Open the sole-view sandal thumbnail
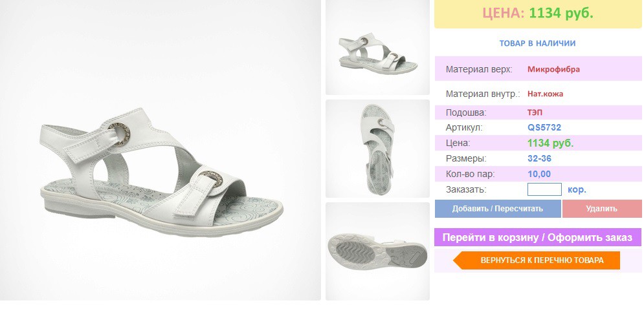Screen dimensions: 644x316 pos(377,251)
